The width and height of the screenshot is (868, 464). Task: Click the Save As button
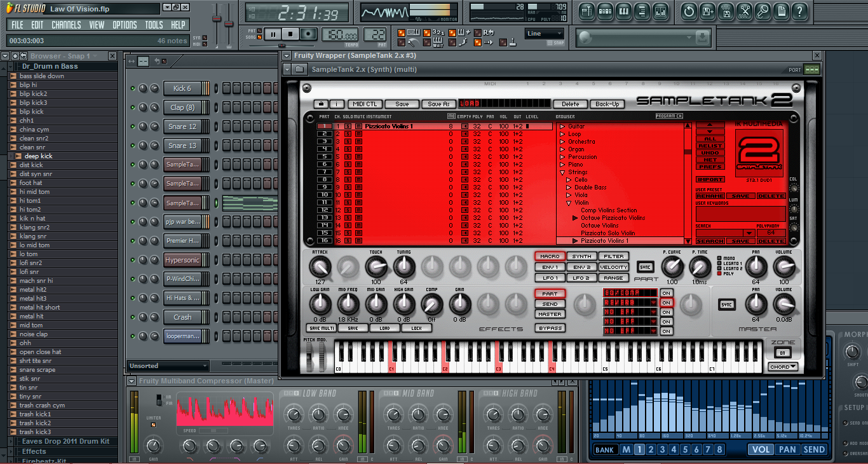pos(438,104)
